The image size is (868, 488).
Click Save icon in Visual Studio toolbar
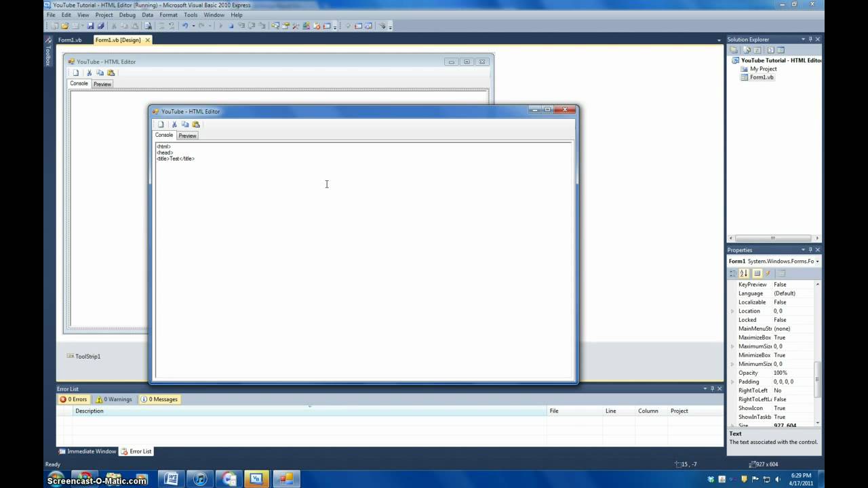point(91,26)
